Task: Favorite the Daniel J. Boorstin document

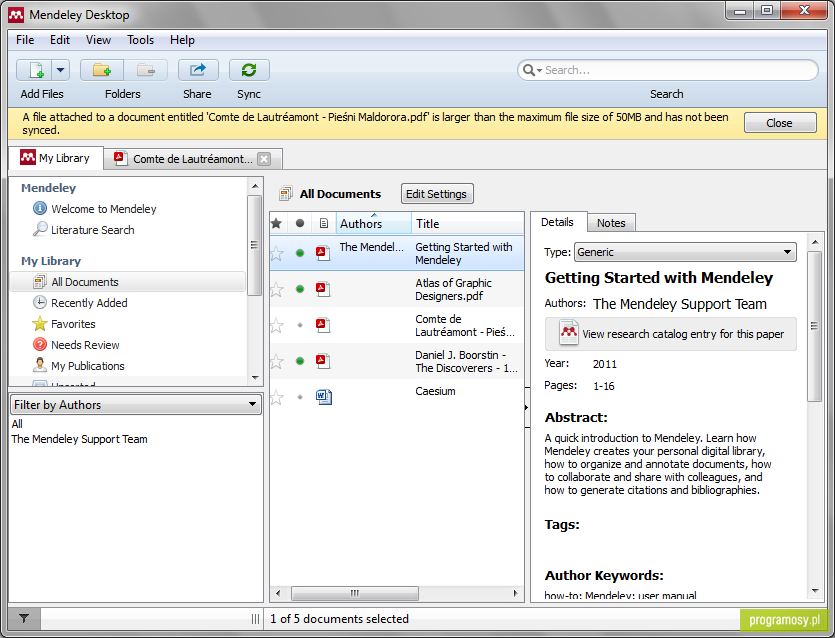Action: 276,362
